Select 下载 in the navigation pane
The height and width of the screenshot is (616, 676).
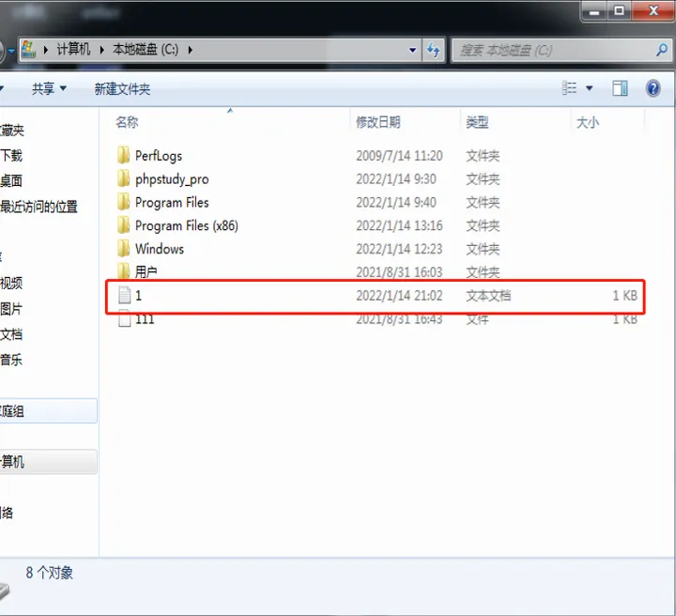(x=11, y=155)
